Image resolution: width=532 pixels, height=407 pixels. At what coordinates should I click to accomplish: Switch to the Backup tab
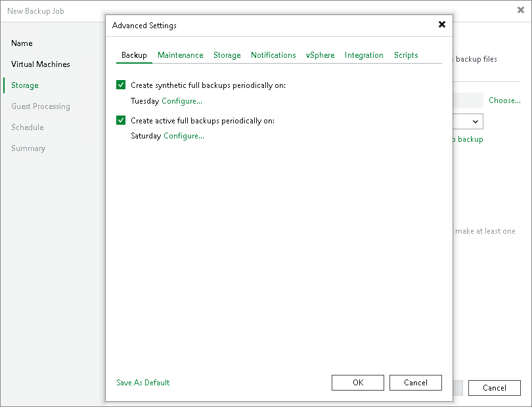click(134, 55)
